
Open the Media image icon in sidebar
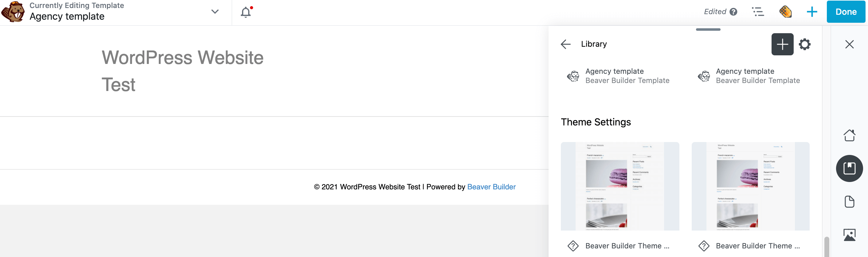click(x=849, y=235)
